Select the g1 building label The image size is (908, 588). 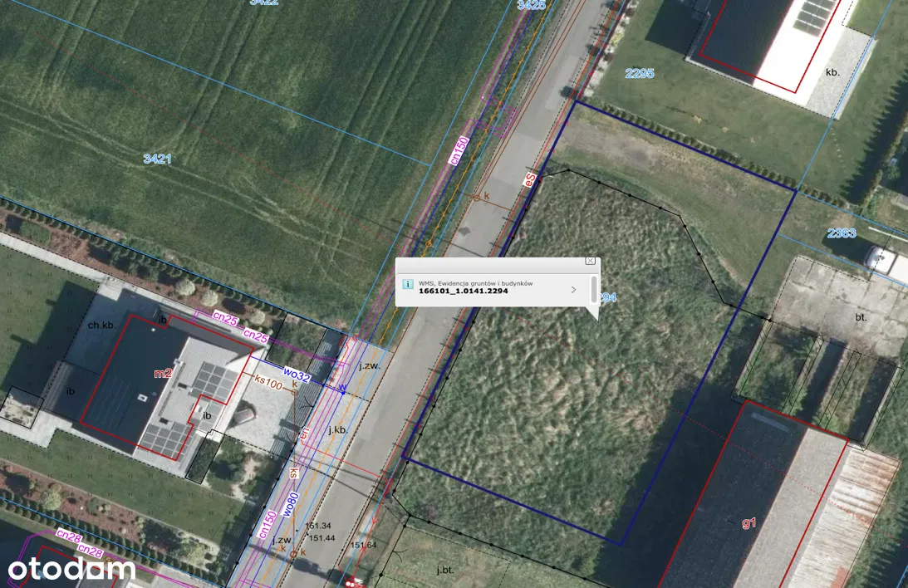click(x=749, y=523)
